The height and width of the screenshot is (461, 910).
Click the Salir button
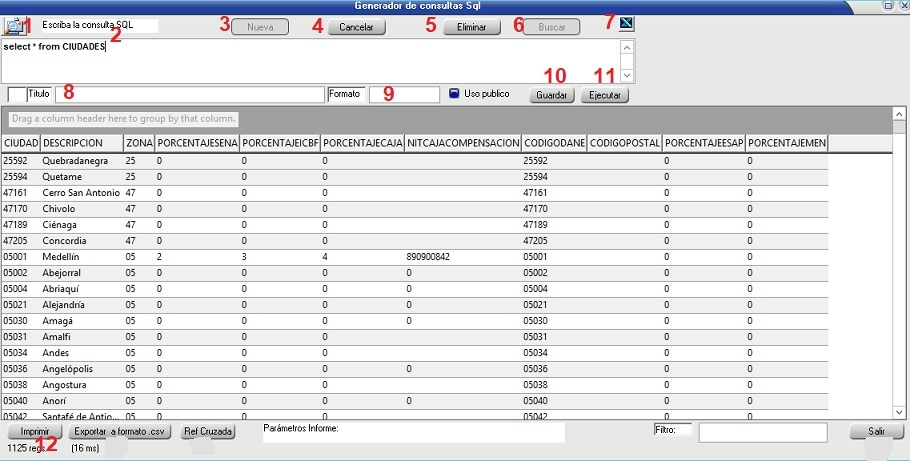[x=876, y=432]
